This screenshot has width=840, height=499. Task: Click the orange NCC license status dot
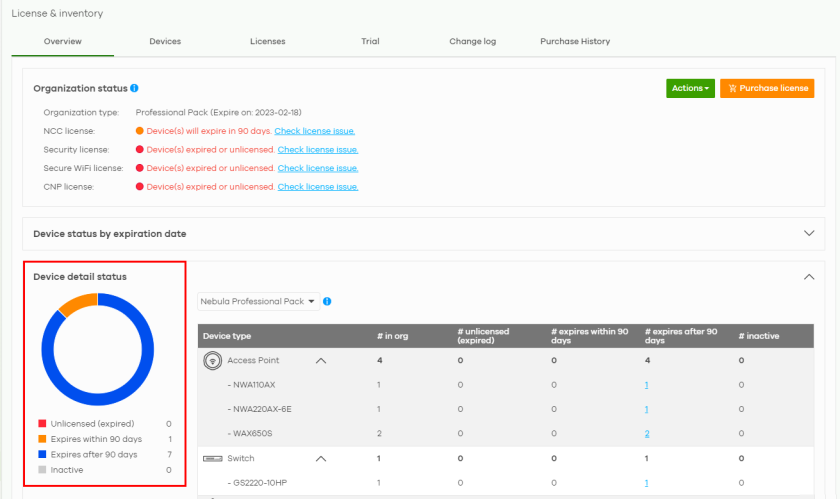click(x=140, y=131)
